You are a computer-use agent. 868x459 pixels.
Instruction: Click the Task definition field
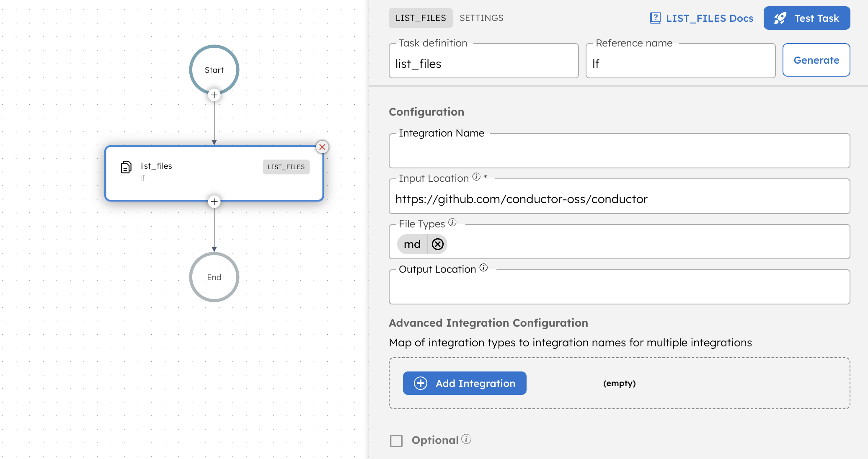click(x=483, y=64)
